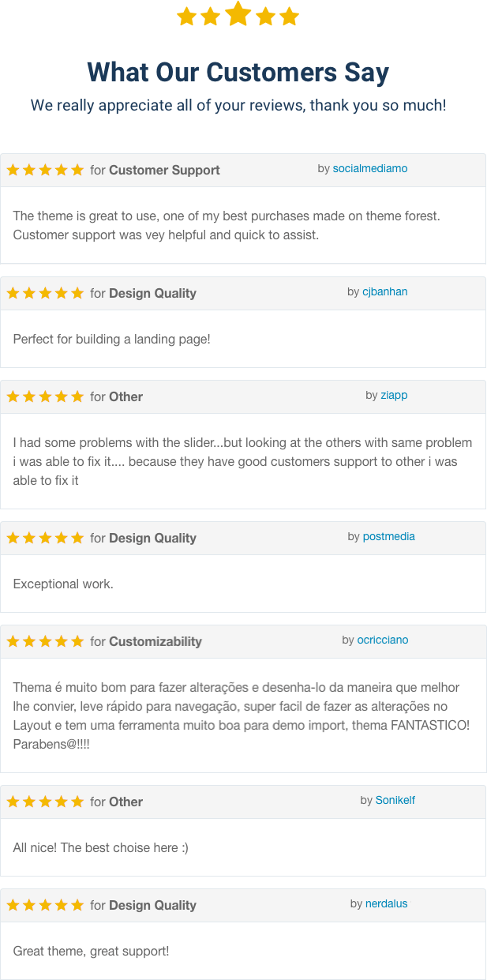Click the Customizability category label
This screenshot has height=980, width=487.
coord(155,641)
